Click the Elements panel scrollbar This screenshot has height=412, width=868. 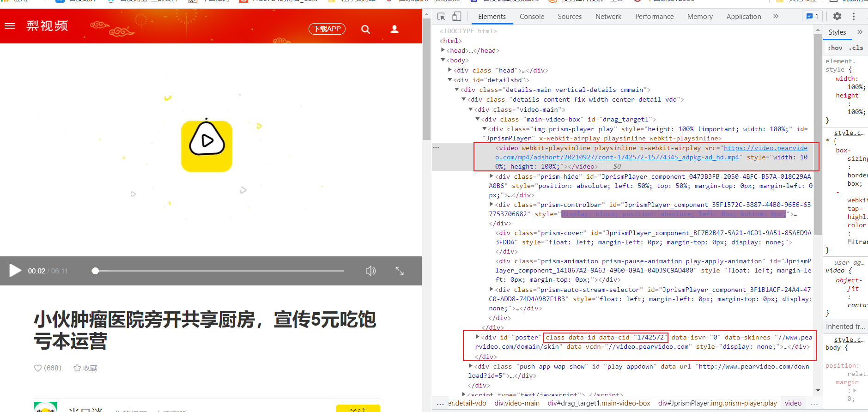818,134
